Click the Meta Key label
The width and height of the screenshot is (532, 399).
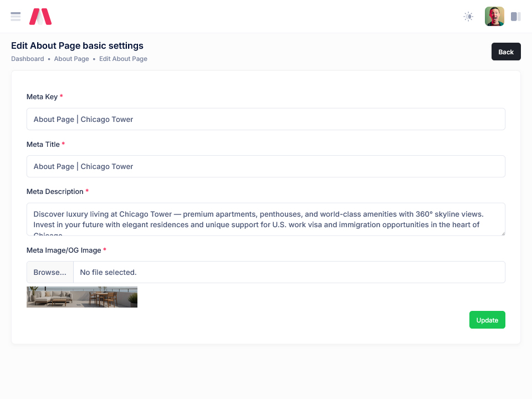click(x=42, y=97)
